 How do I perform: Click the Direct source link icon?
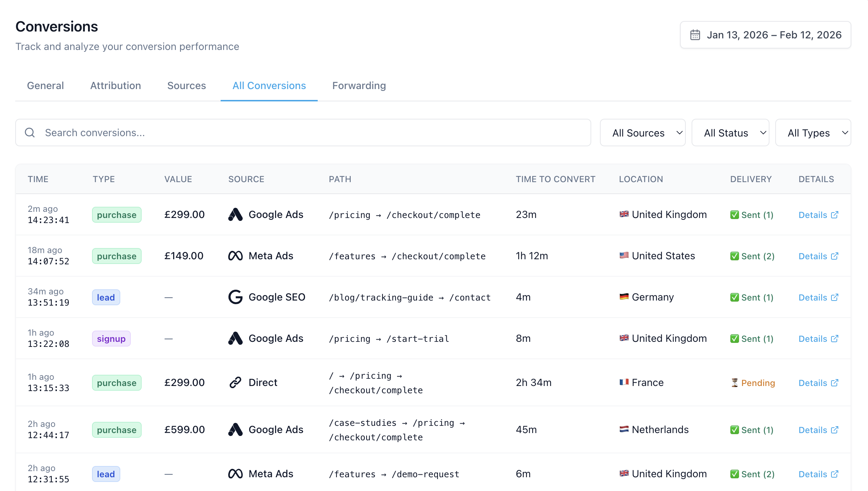pyautogui.click(x=235, y=382)
